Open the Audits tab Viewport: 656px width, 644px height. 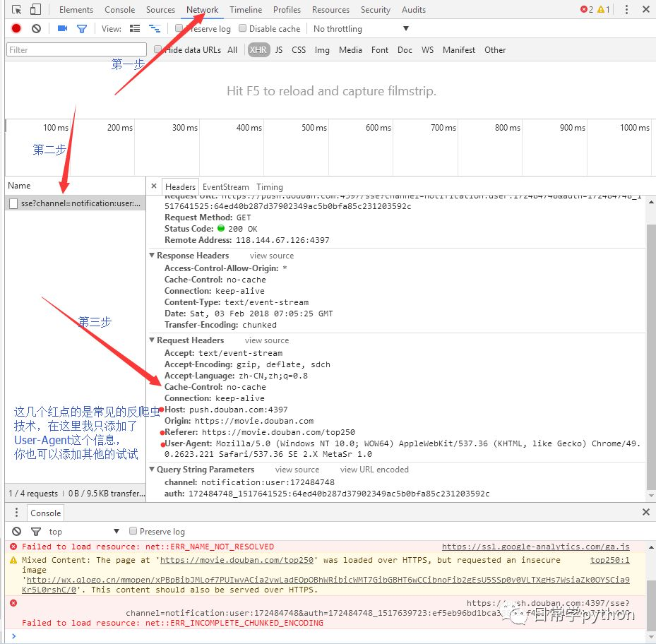[413, 10]
